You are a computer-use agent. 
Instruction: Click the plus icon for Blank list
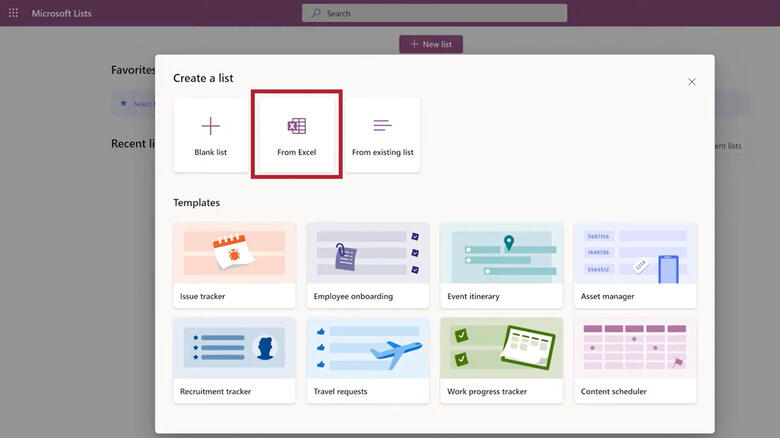coord(210,126)
